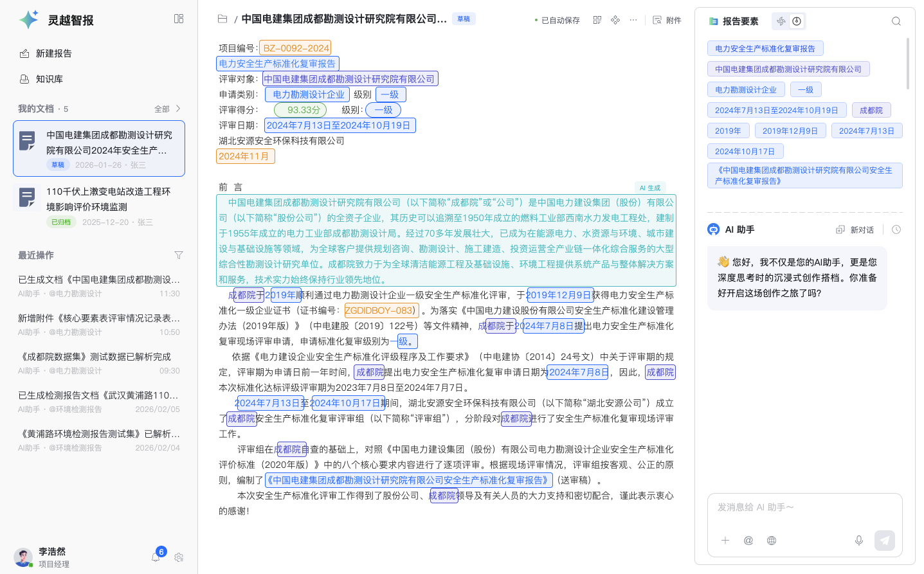Screen dimensions: 924x574
Task: Toggle the clock-shaped view in report elements
Action: [x=797, y=21]
